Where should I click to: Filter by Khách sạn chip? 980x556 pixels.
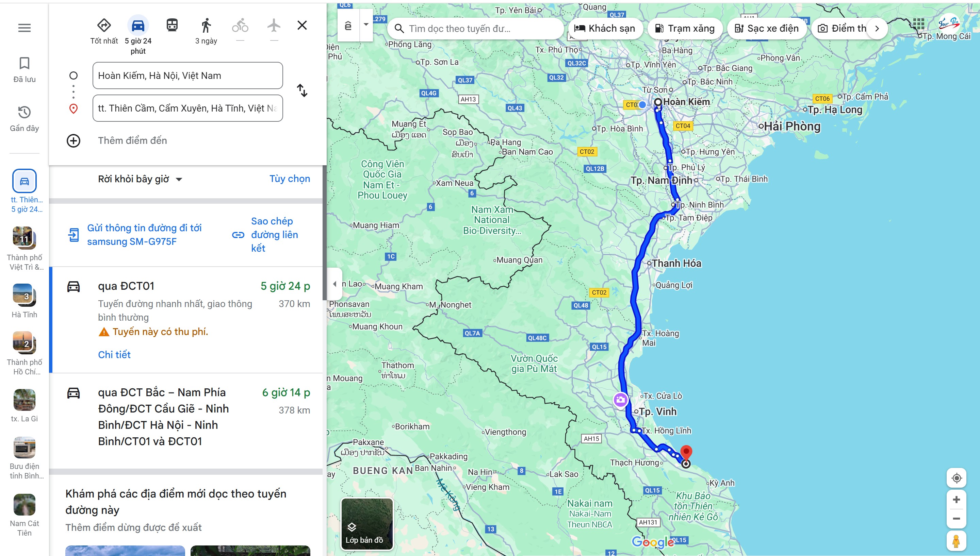[x=605, y=29]
